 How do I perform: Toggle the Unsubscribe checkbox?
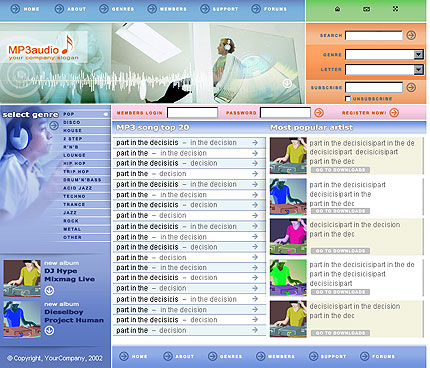click(x=348, y=99)
